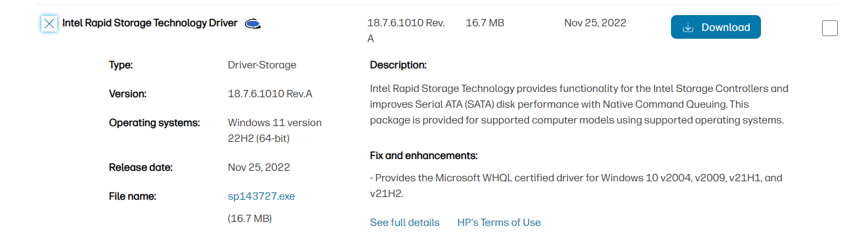This screenshot has height=245, width=868.
Task: Open the sp143727.exe file link
Action: [261, 196]
